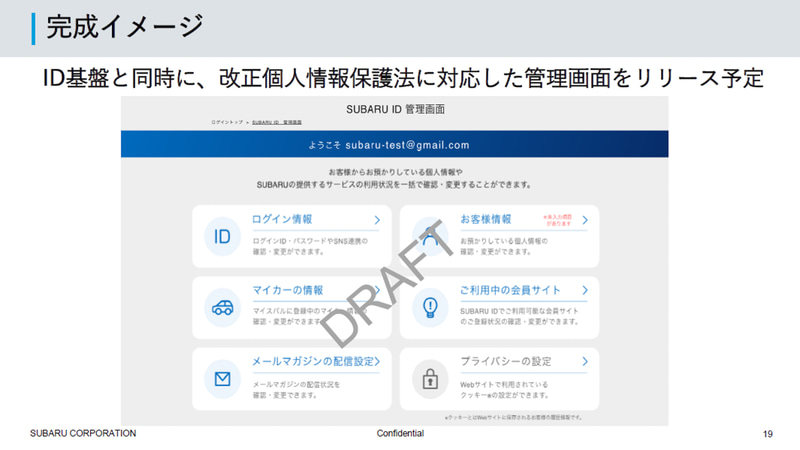Click the SUBARU CORPORATION footer text
Screen dimensions: 800x450
[x=83, y=433]
